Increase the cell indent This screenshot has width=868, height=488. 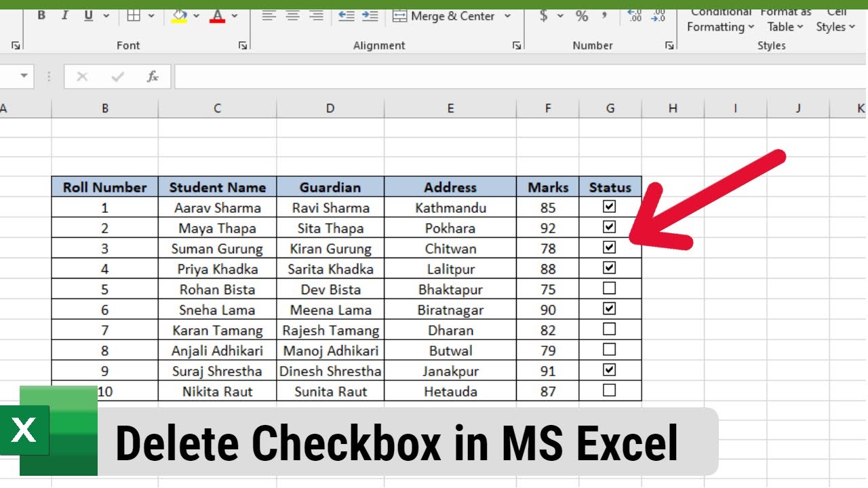coord(370,15)
